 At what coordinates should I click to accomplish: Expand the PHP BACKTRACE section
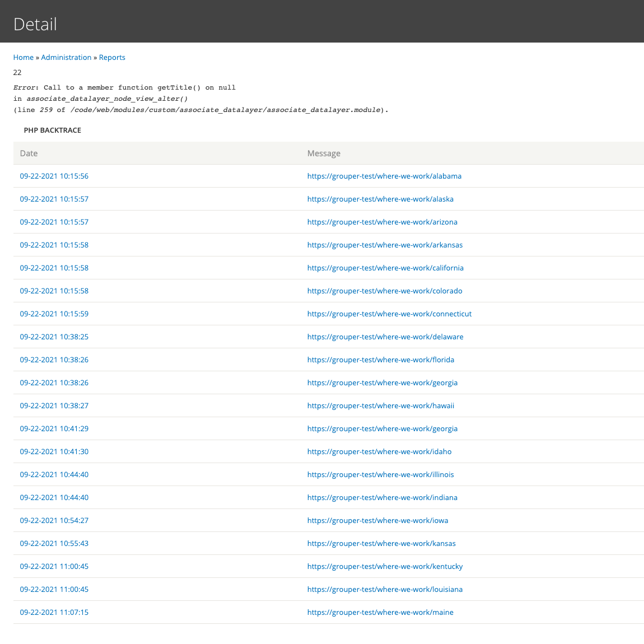point(53,130)
